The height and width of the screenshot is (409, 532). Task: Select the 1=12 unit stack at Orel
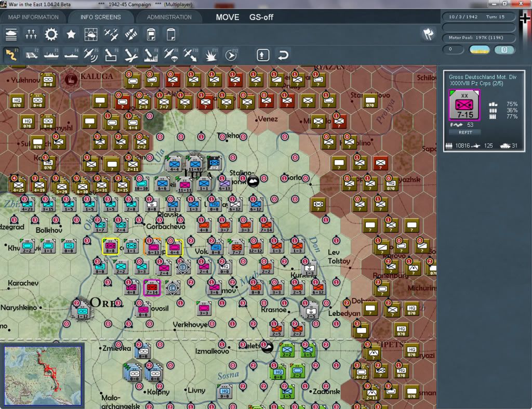pos(83,311)
